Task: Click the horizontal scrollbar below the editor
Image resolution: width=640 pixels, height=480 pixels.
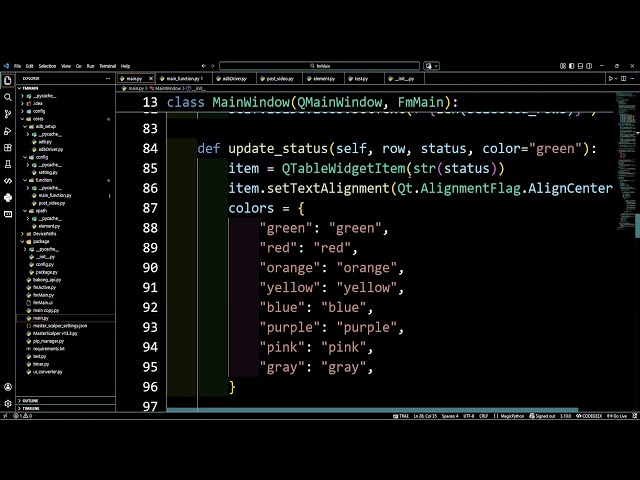Action: [x=372, y=410]
